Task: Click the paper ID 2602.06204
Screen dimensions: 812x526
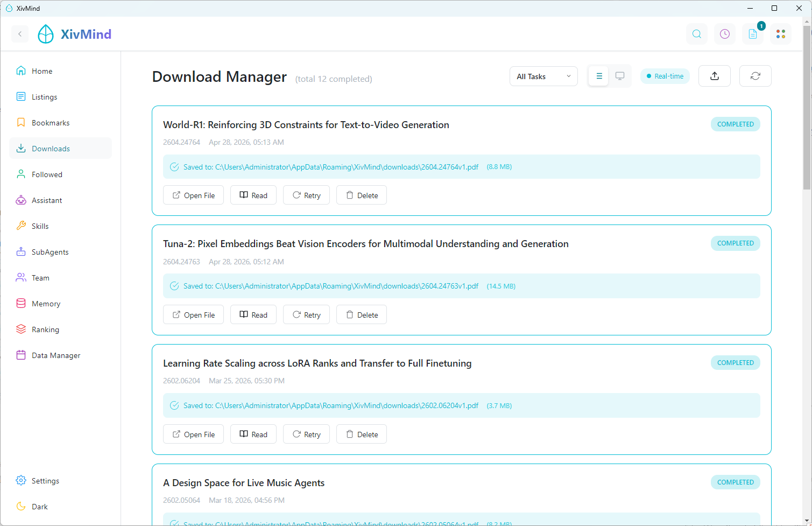Action: click(x=181, y=381)
